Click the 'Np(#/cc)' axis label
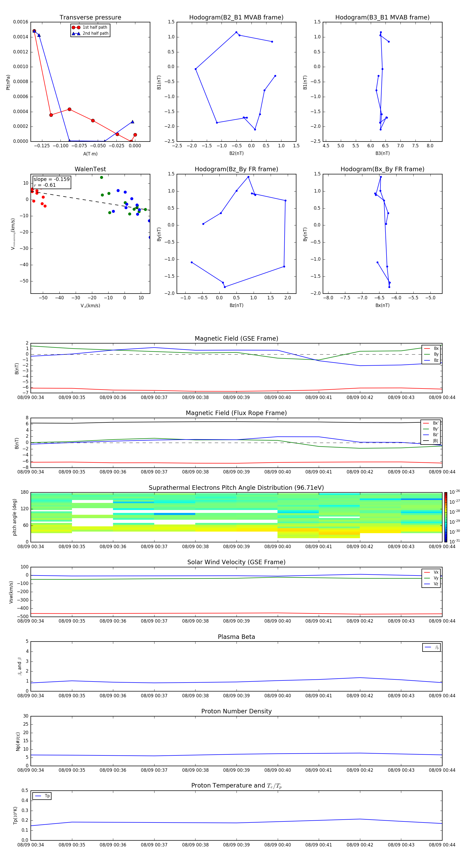 point(18,741)
